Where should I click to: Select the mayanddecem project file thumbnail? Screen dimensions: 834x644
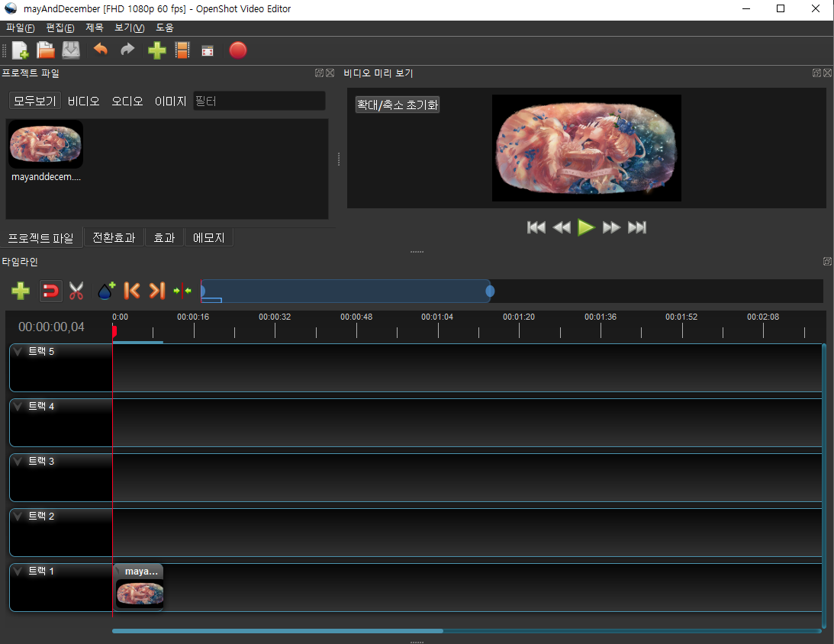coord(46,144)
